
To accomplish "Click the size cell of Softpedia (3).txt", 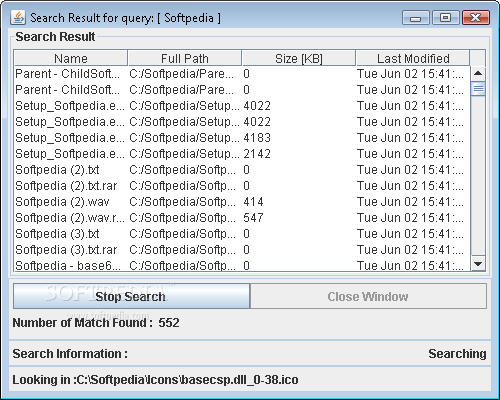I will [x=246, y=234].
